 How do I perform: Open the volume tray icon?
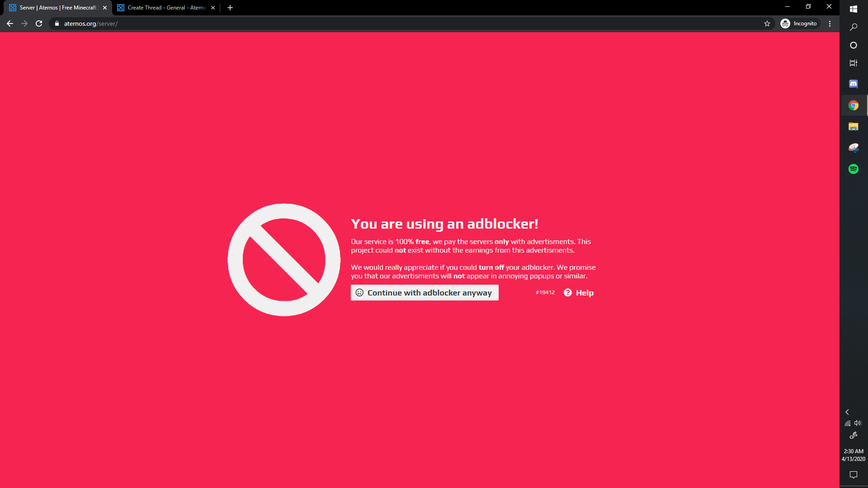tap(858, 423)
